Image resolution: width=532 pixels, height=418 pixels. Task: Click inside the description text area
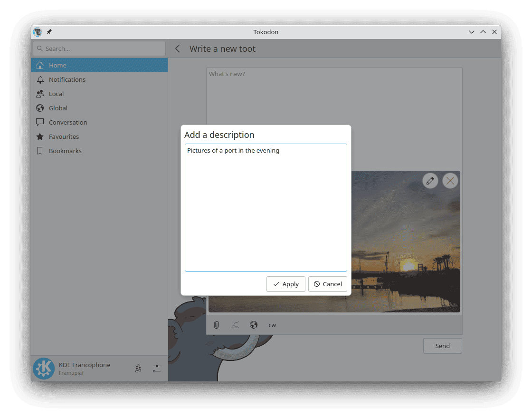coord(266,207)
